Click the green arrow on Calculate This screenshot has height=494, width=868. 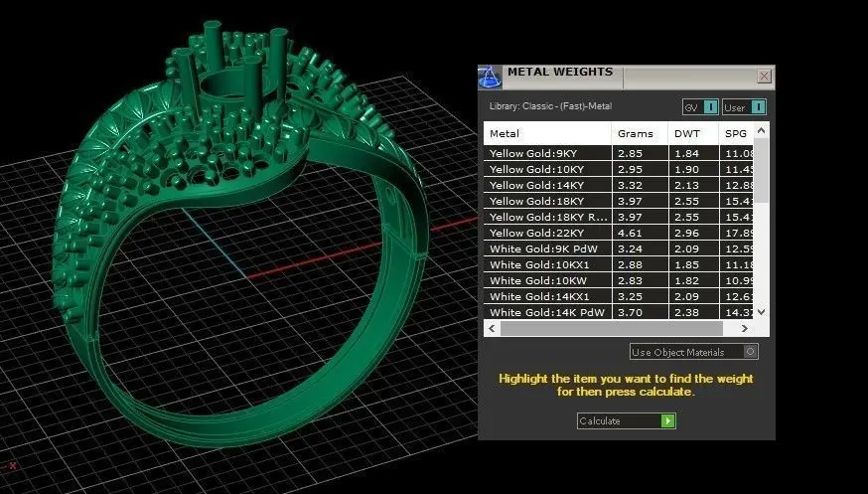pos(668,420)
